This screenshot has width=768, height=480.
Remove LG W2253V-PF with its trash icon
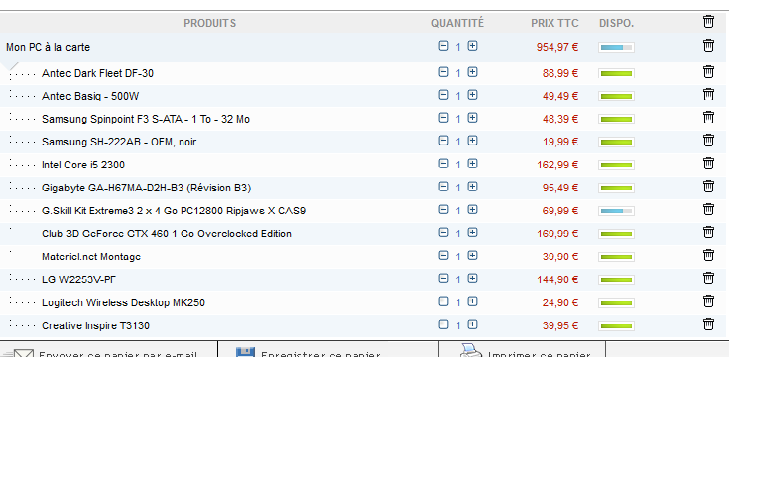click(x=708, y=278)
